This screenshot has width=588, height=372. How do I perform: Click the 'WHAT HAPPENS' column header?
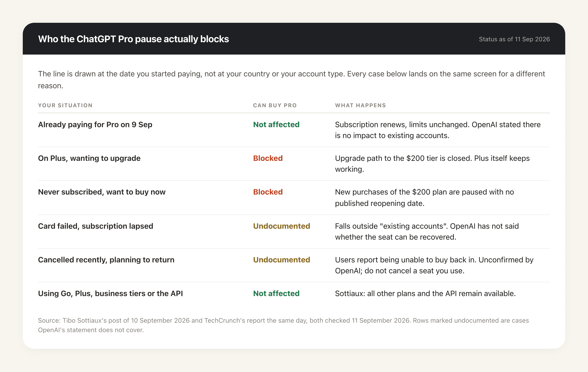360,105
